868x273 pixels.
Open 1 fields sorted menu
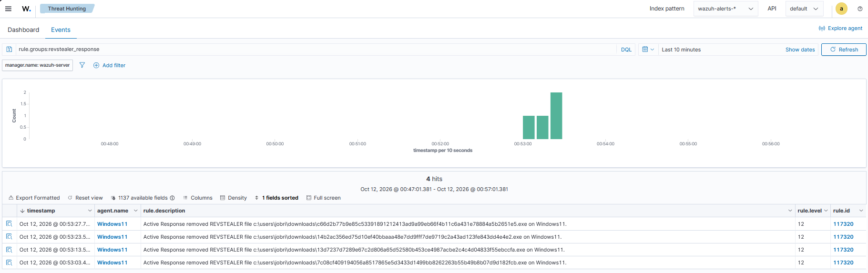pos(276,198)
